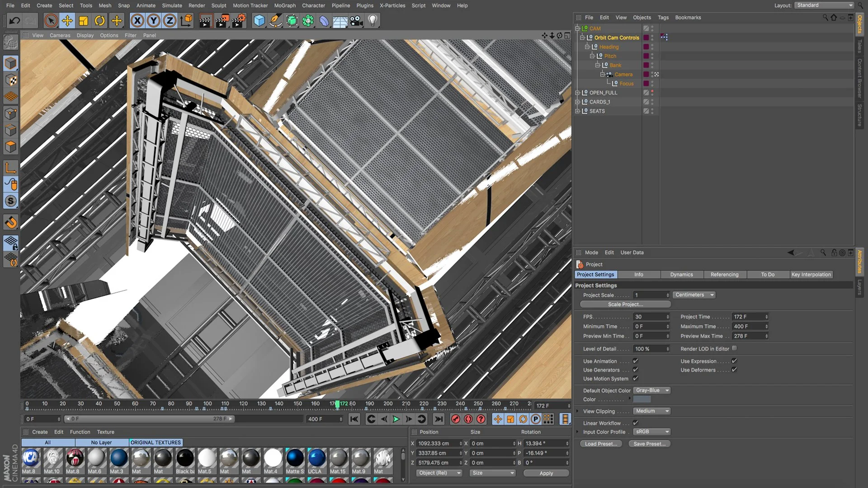868x488 pixels.
Task: Expand the OPEN_FULL object tree
Action: (577, 93)
